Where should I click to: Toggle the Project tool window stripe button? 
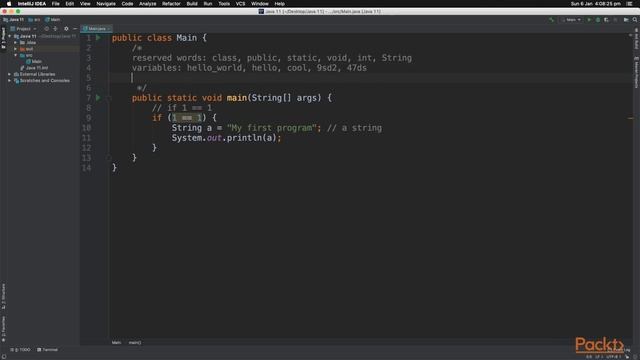(x=3, y=38)
